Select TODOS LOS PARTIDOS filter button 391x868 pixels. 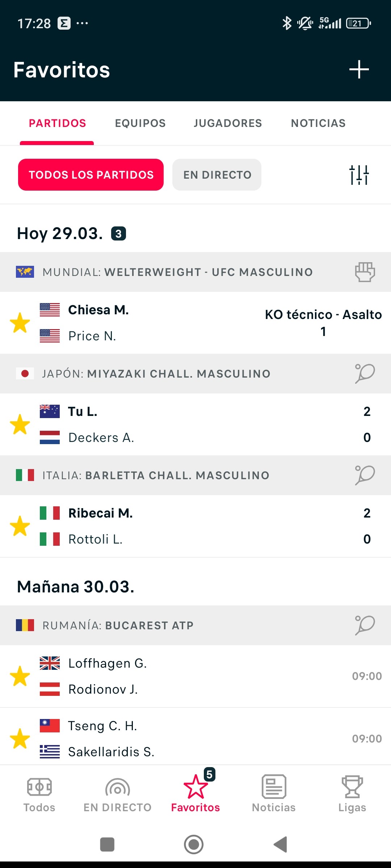click(91, 175)
